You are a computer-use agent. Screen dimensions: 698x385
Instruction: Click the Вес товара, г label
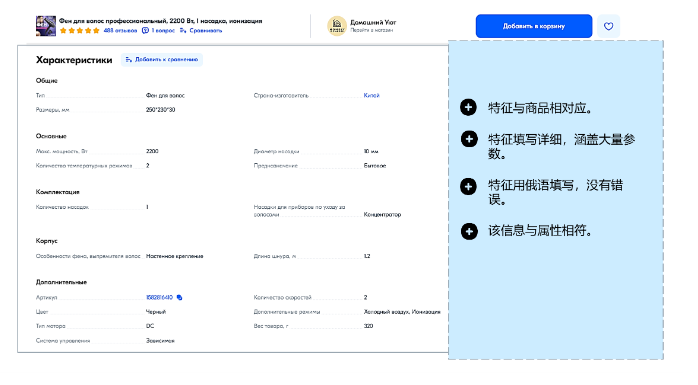[x=271, y=326]
